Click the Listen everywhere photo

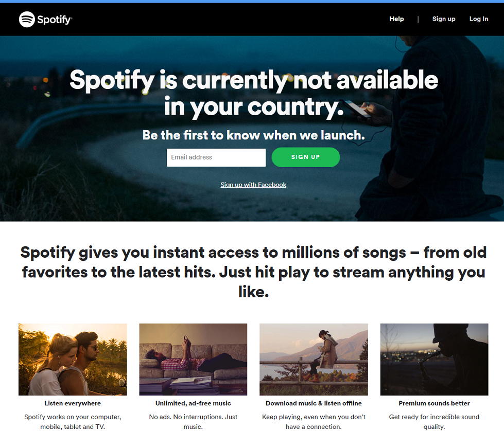72,359
